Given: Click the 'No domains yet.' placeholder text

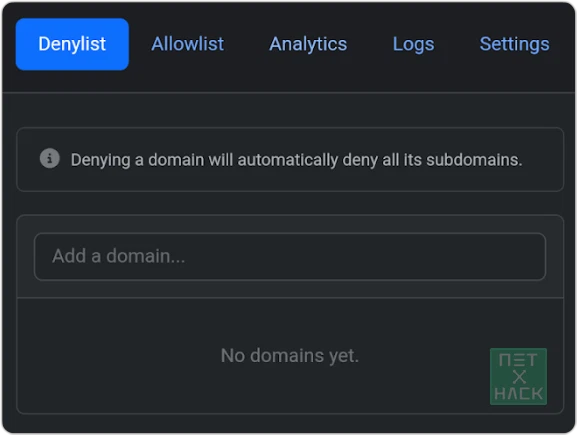Looking at the screenshot, I should (290, 356).
